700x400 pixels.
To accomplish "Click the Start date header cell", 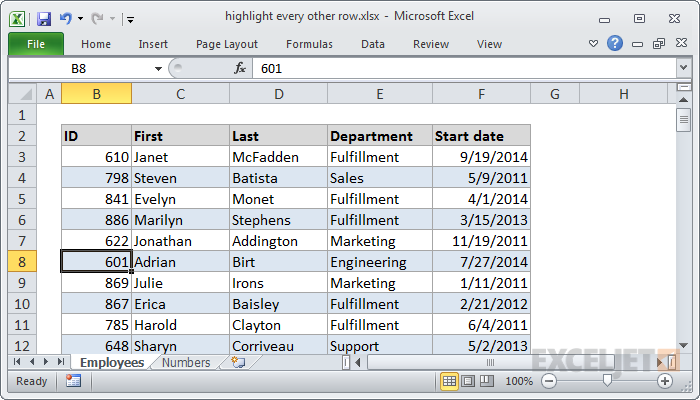I will 481,136.
